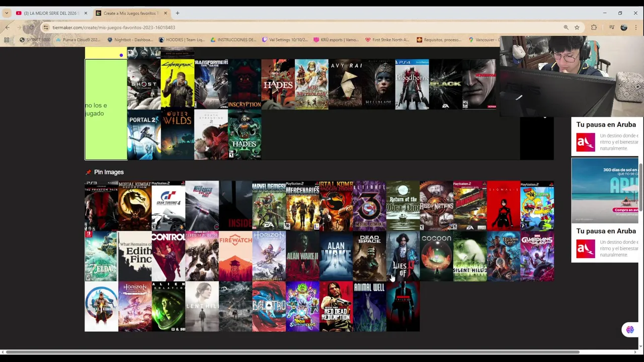Open the tab search dropdown
Screen dimensions: 644x362
click(x=6, y=13)
